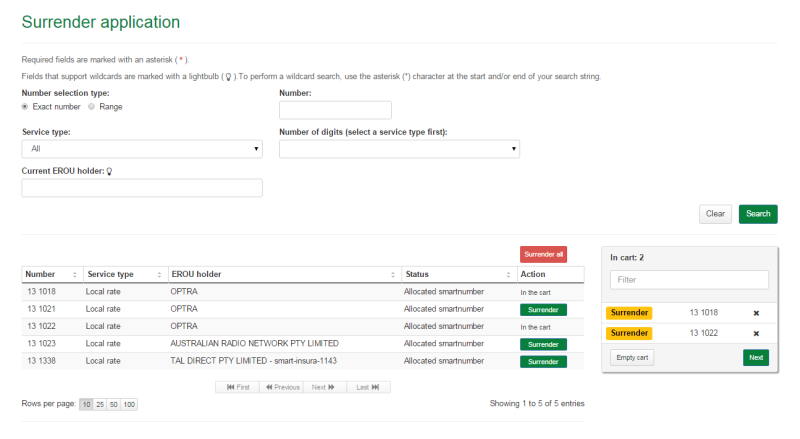Open the Service type dropdown

142,149
